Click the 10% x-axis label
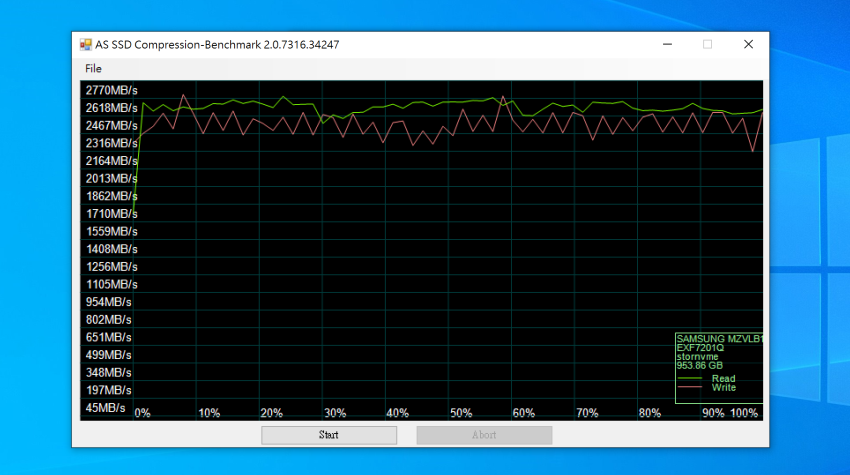 [x=209, y=413]
